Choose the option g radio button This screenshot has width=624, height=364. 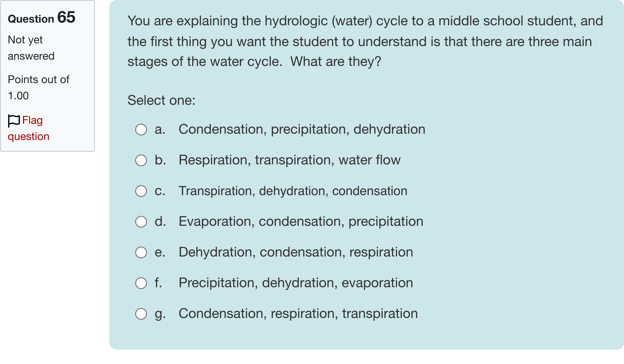141,314
